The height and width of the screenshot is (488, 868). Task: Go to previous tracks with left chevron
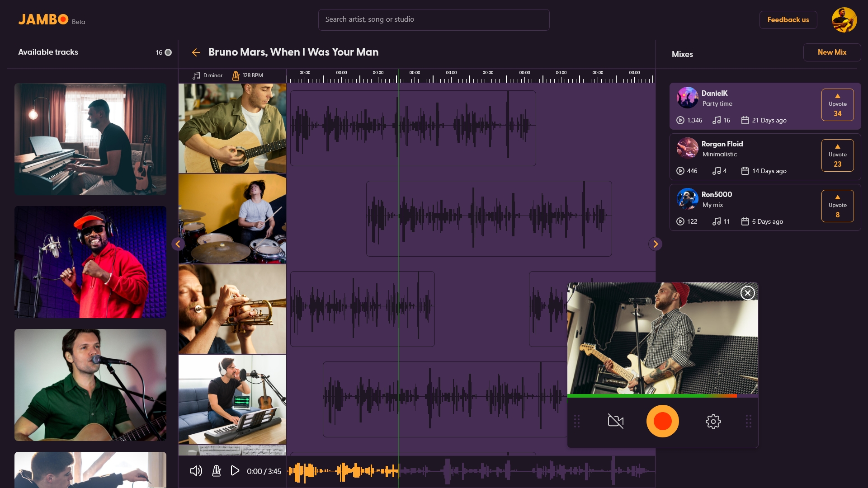178,244
